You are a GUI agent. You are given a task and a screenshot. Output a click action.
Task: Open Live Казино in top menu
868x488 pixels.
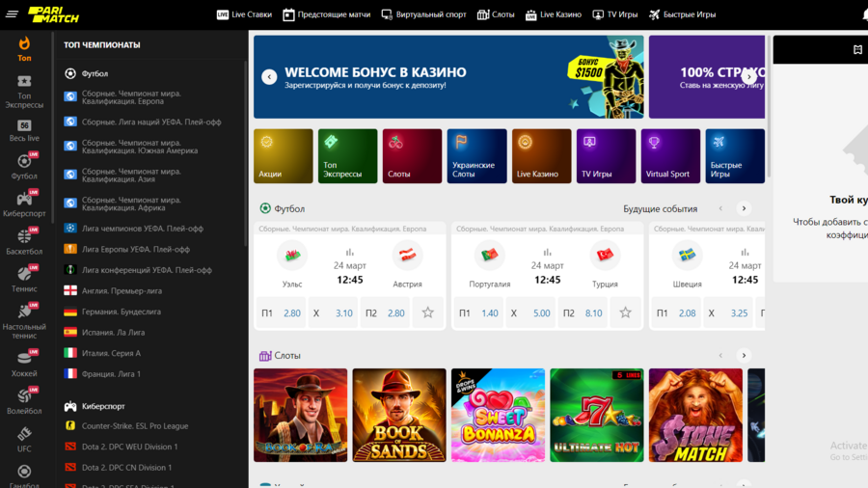[x=553, y=14]
